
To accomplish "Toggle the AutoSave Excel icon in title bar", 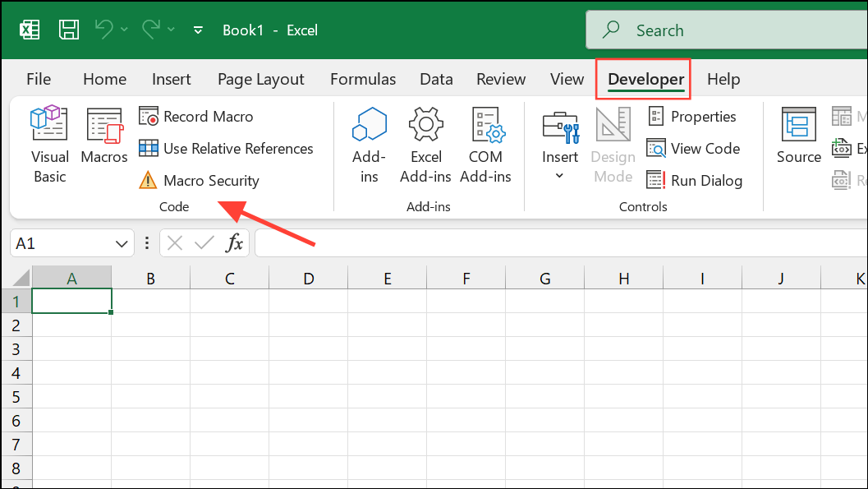I will (30, 30).
